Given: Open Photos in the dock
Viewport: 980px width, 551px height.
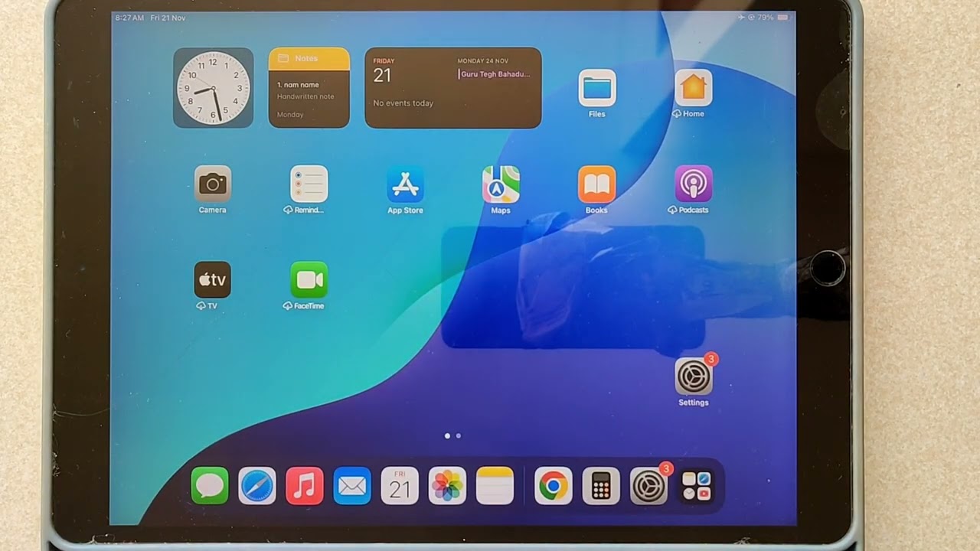Looking at the screenshot, I should tap(447, 486).
